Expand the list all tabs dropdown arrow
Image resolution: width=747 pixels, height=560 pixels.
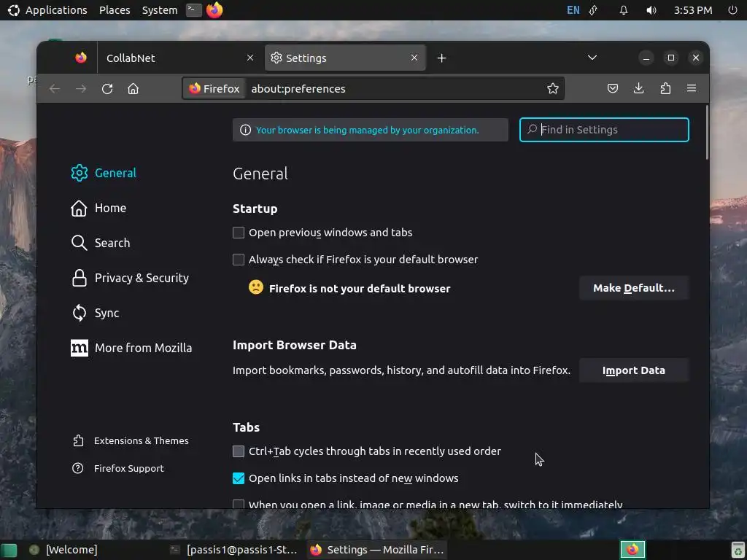(592, 58)
